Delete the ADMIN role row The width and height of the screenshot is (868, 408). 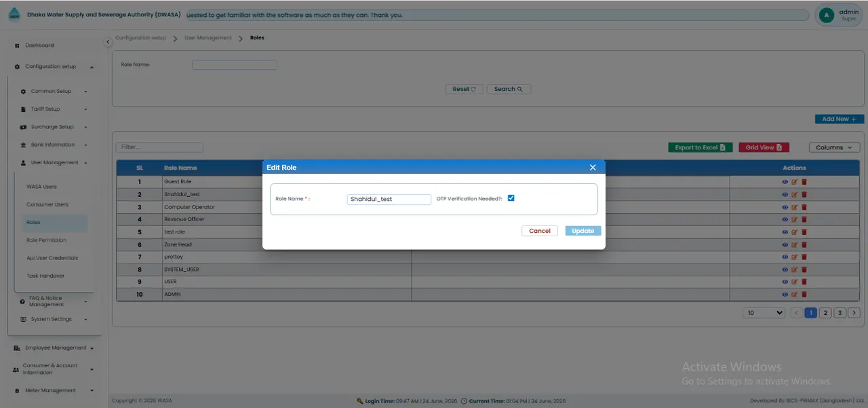tap(804, 295)
